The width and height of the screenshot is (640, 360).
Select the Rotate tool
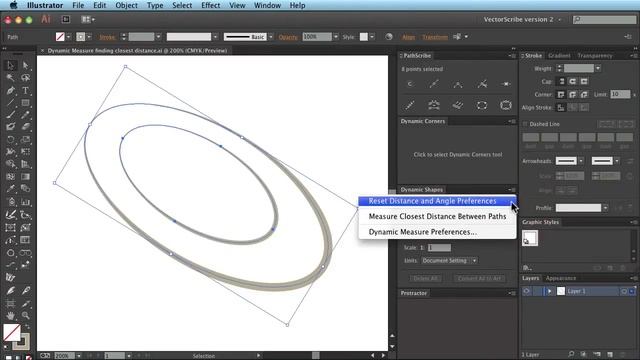pyautogui.click(x=11, y=140)
